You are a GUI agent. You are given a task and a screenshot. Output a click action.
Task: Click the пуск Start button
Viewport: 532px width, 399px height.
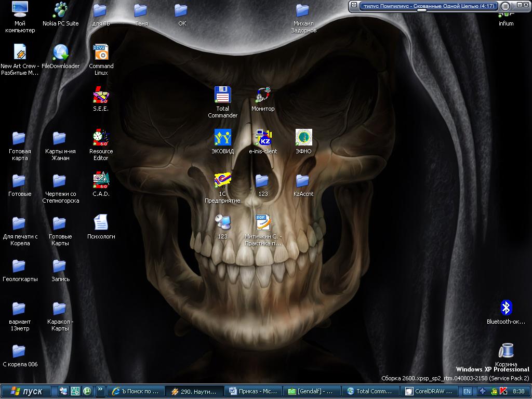26,391
